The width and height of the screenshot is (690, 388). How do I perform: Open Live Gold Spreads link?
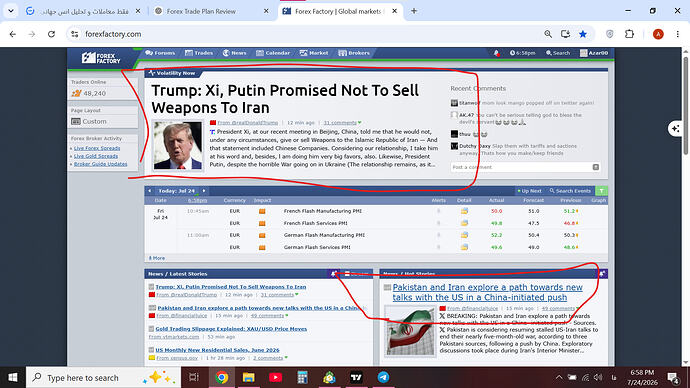(96, 156)
